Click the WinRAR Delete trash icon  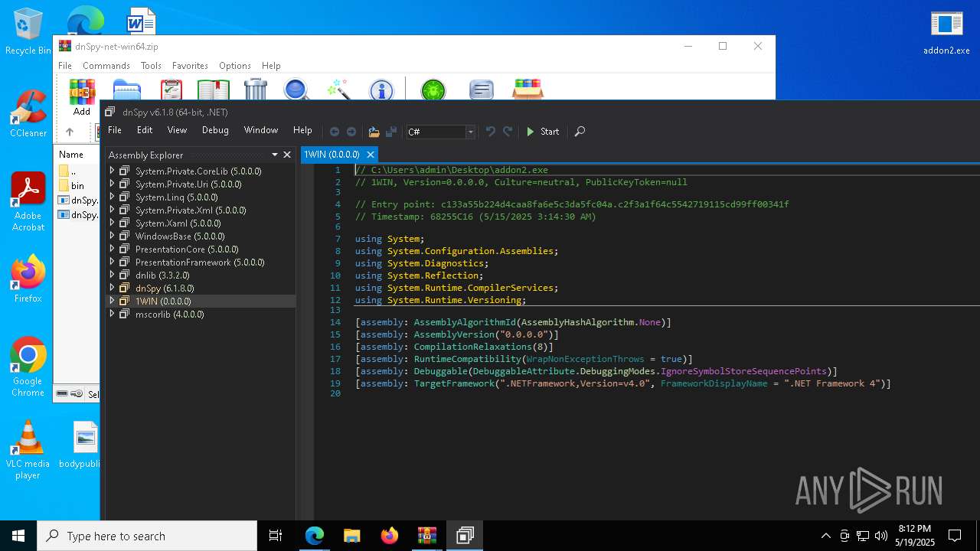click(256, 90)
